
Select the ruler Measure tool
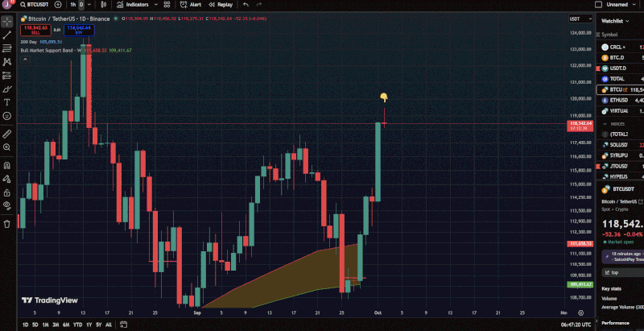tap(7, 134)
